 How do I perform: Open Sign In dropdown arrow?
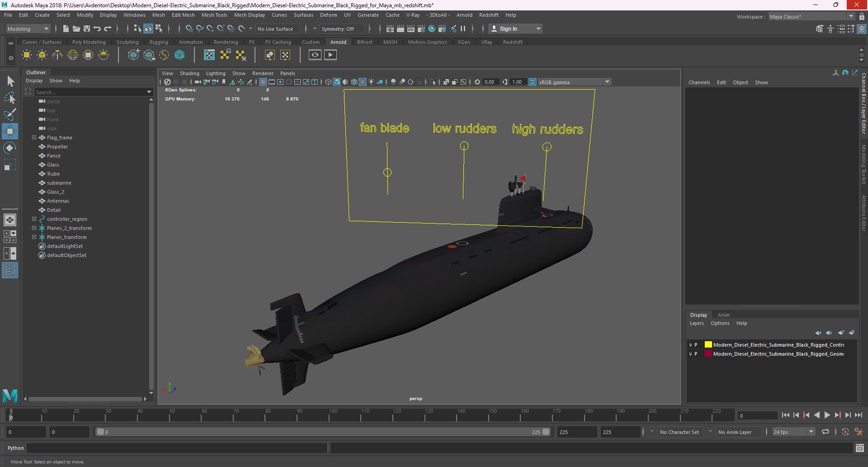(x=538, y=29)
